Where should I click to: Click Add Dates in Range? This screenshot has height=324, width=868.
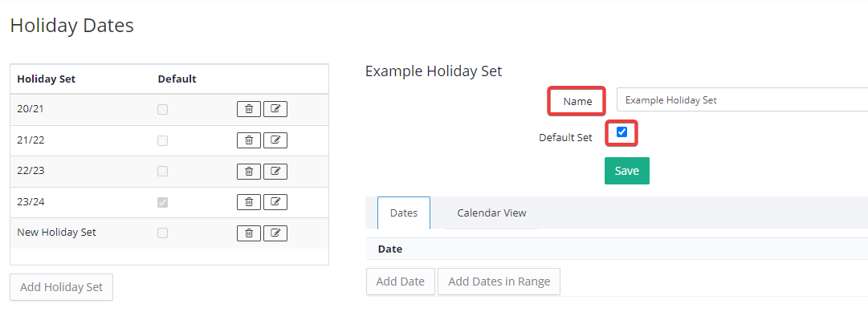499,281
